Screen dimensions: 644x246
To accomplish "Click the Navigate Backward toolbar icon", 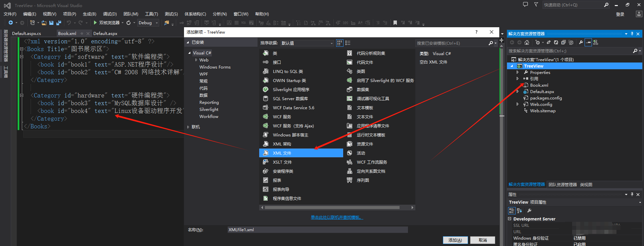I will click(11, 23).
